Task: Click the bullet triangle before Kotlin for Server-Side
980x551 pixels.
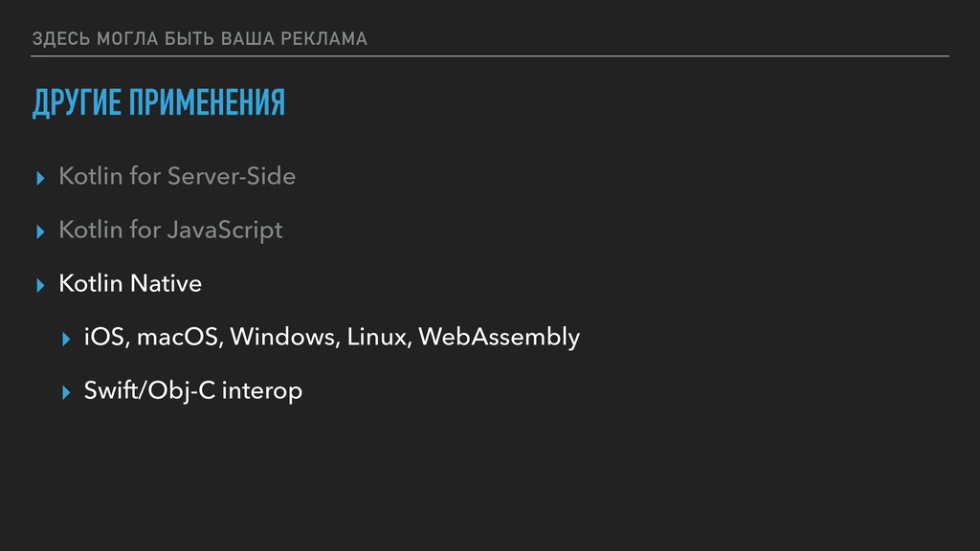Action: 39,178
